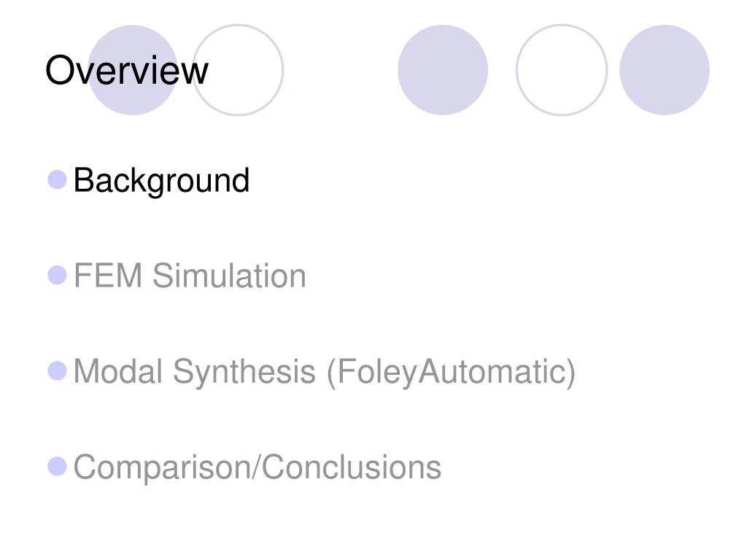Viewport: 747px width, 560px height.
Task: Click the word FoleyAutomatic in parentheses
Action: pos(451,373)
